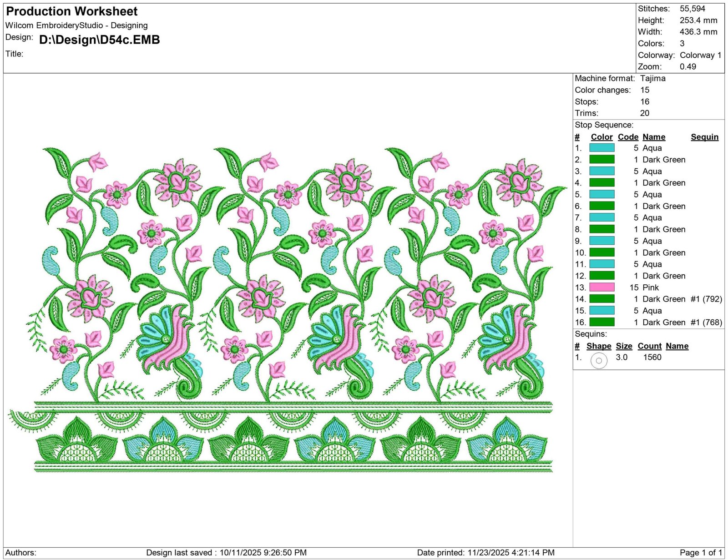
Task: Click the Dark Green swatch in row 16
Action: click(x=602, y=322)
